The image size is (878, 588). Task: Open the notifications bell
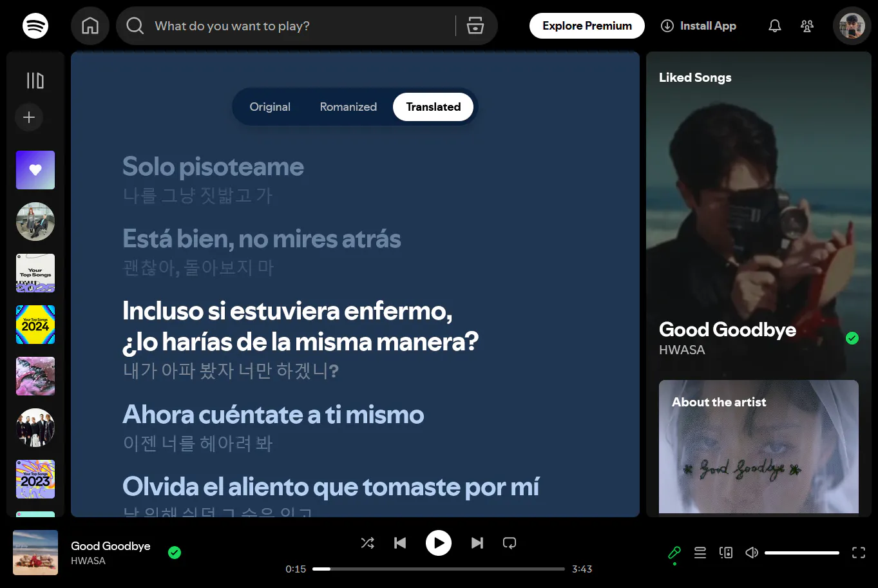[775, 26]
